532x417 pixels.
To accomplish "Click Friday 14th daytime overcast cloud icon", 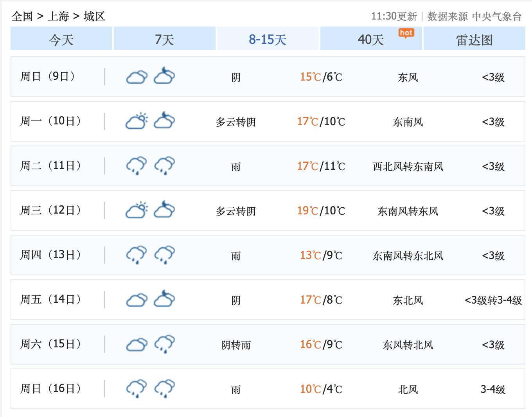I will point(137,300).
